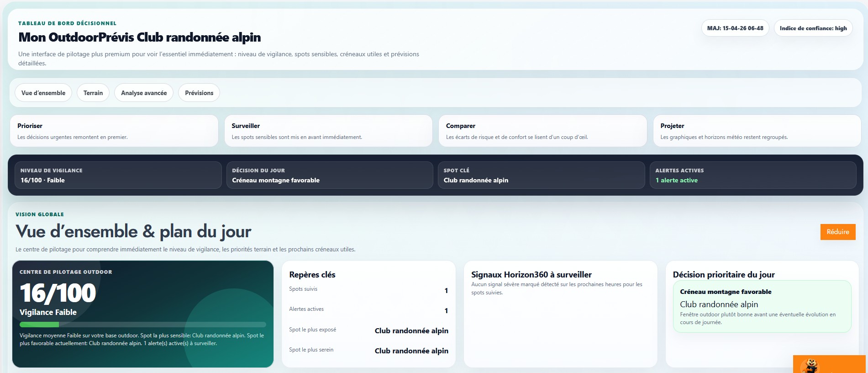Select the Spot clé tile
The width and height of the screenshot is (868, 373).
pyautogui.click(x=541, y=175)
